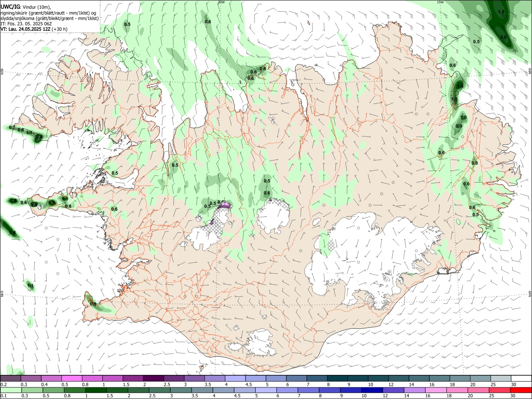Select the upper legend swatch between 25 and 30
This screenshot has width=532, height=399.
501,379
